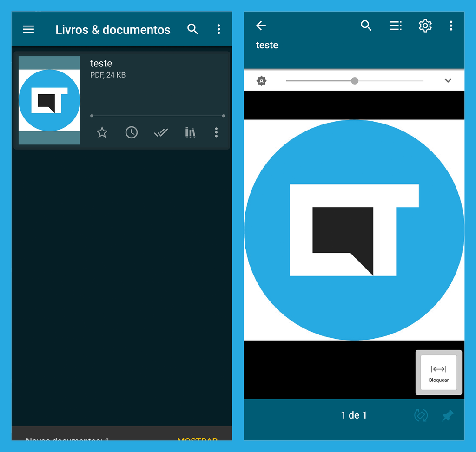Screen dimensions: 476x452
Task: Tap MOSTRAR on new documents bar
Action: pyautogui.click(x=197, y=439)
